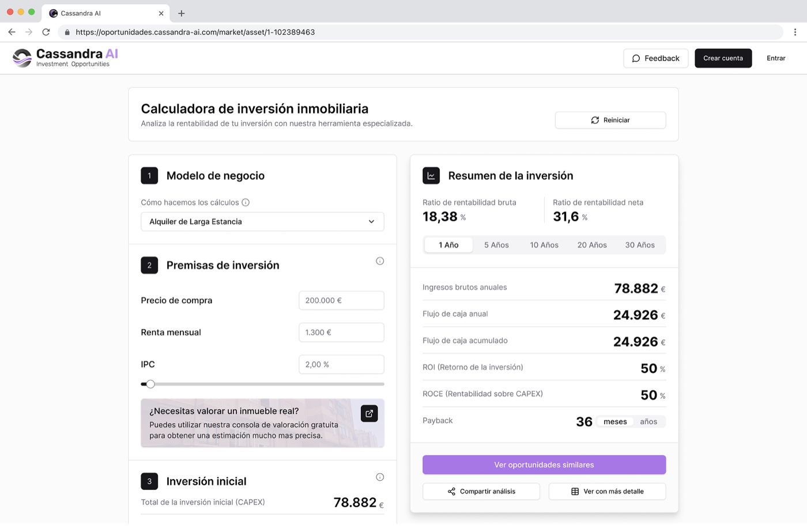Click info icon beside Cómo hacemos los cálculos
Viewport: 807px width, 532px height.
[x=246, y=202]
